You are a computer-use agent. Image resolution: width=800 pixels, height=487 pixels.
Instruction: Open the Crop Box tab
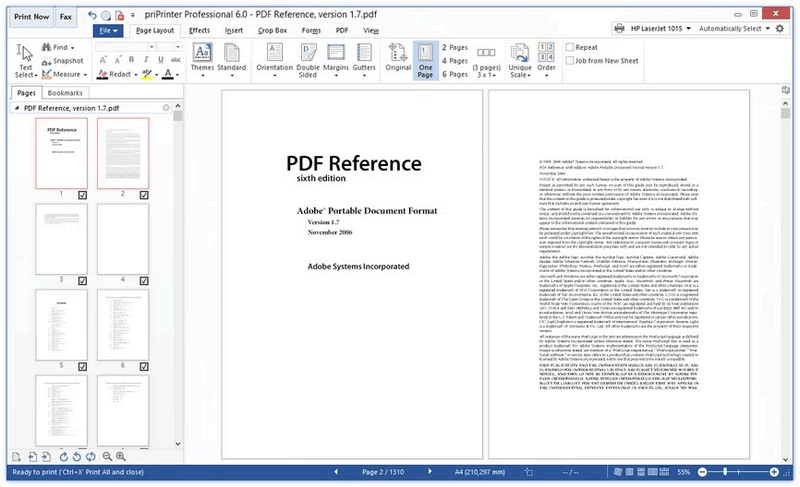click(272, 31)
